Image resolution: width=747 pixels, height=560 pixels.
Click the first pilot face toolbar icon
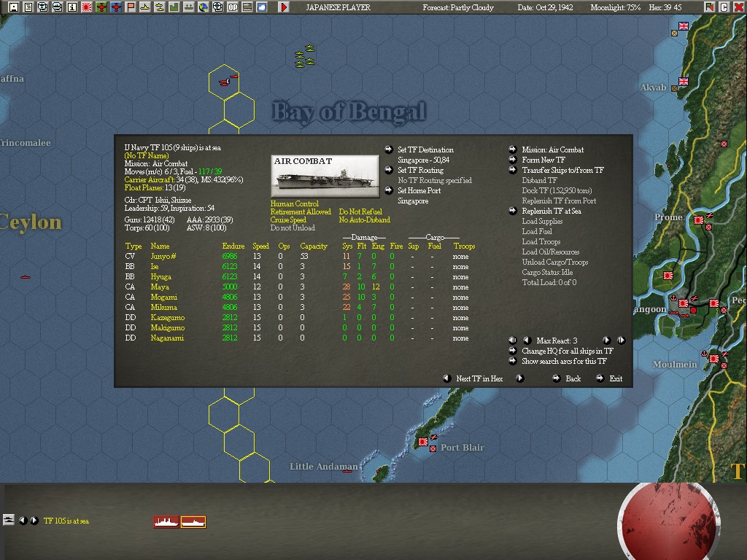tap(43, 7)
